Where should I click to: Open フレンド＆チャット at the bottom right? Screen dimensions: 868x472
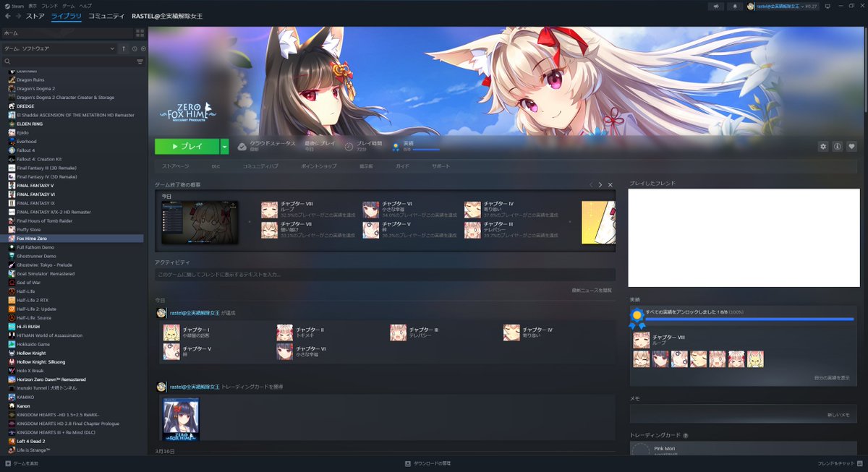point(840,463)
